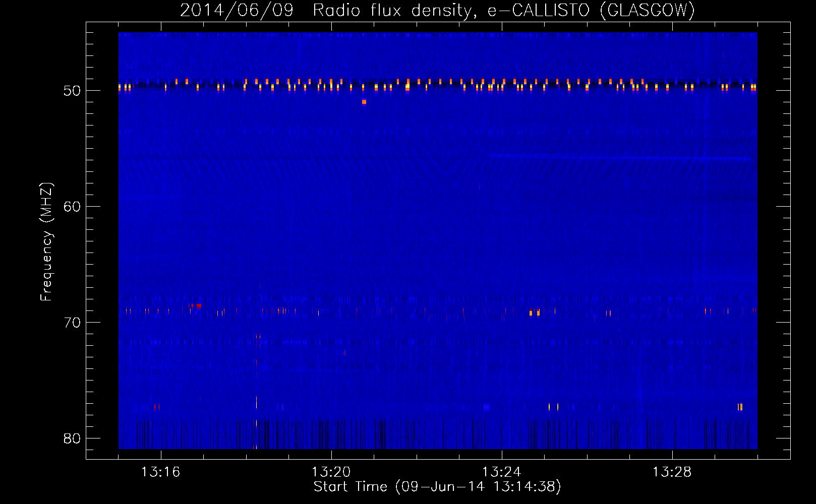816x504 pixels.
Task: Click the '70' frequency tick label
Action: (73, 323)
